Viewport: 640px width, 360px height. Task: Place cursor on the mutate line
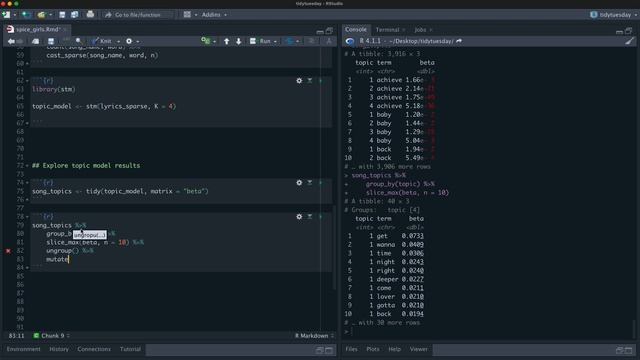(57, 260)
